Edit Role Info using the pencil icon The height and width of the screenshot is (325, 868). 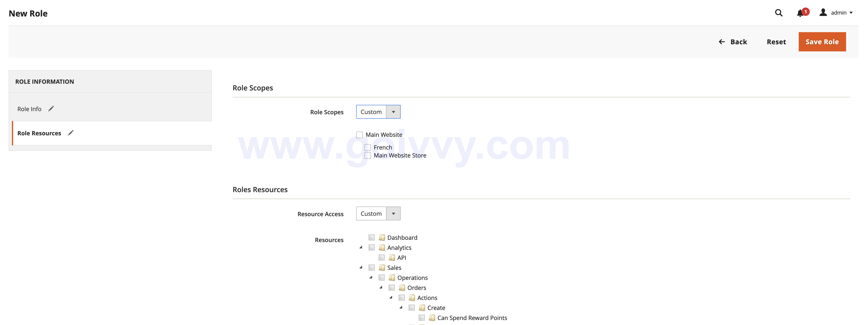(51, 109)
